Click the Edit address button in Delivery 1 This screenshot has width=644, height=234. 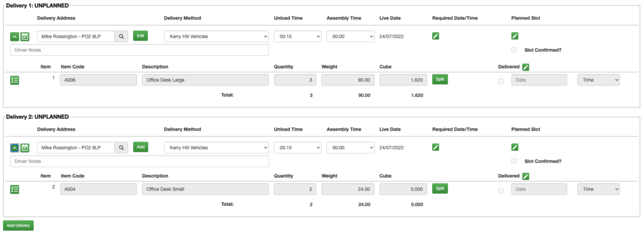coord(140,36)
